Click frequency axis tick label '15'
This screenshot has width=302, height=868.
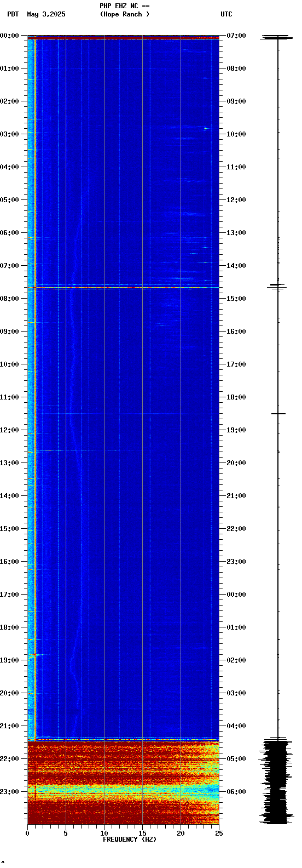[142, 833]
